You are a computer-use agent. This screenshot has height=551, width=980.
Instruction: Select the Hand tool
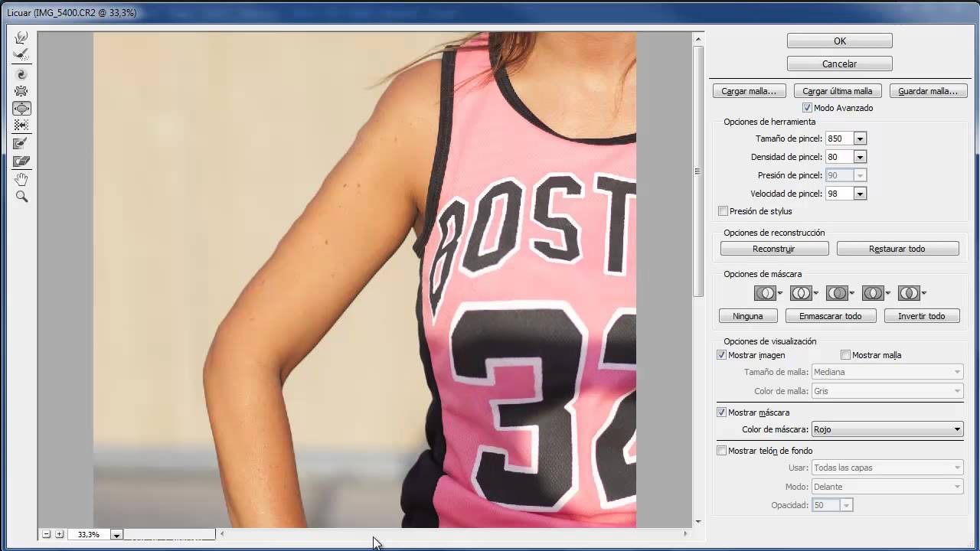(x=21, y=179)
